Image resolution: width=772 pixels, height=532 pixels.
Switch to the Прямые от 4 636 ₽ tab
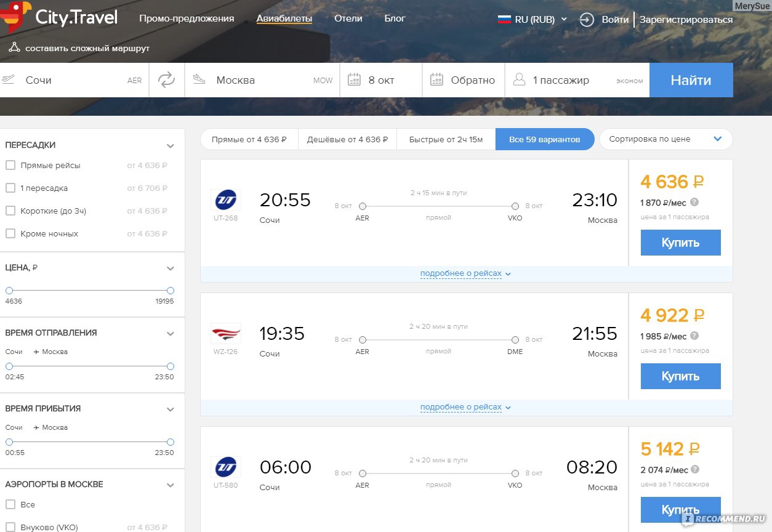point(249,139)
